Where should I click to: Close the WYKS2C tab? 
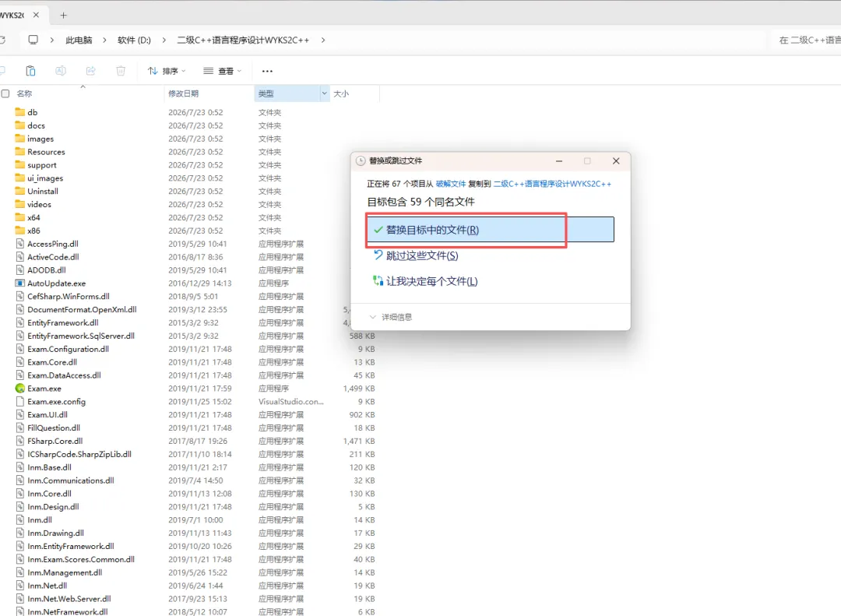pyautogui.click(x=36, y=15)
